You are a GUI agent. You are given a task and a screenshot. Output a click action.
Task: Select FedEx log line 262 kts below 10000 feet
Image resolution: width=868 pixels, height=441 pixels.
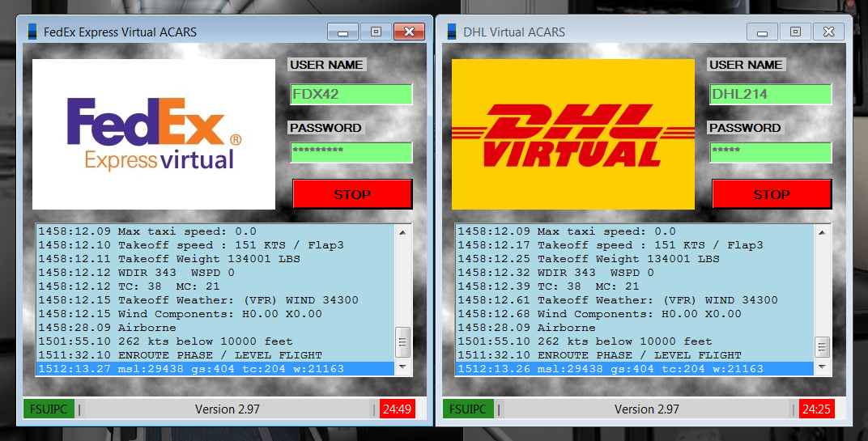(x=215, y=341)
